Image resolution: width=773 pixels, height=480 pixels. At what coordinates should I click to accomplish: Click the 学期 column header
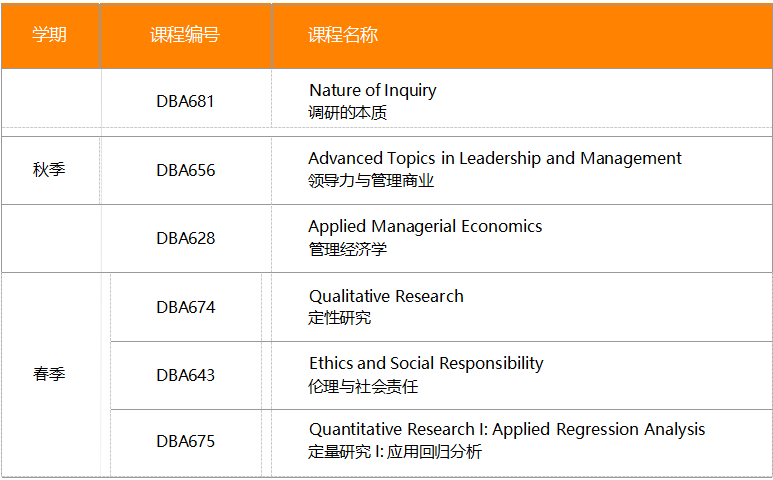(x=49, y=35)
